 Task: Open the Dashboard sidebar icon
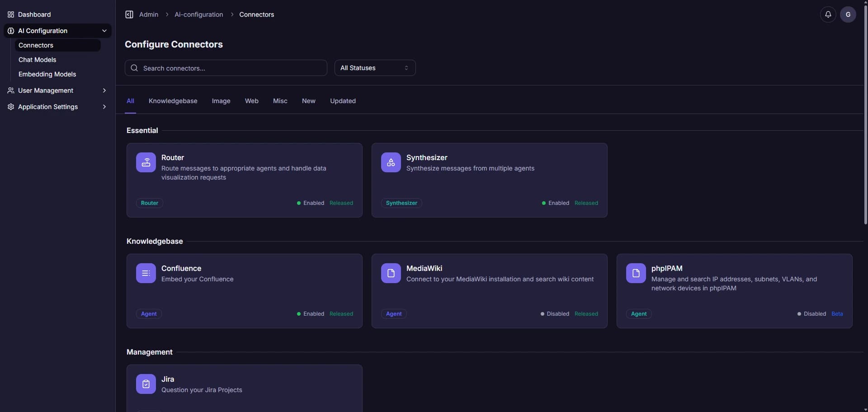(x=10, y=14)
